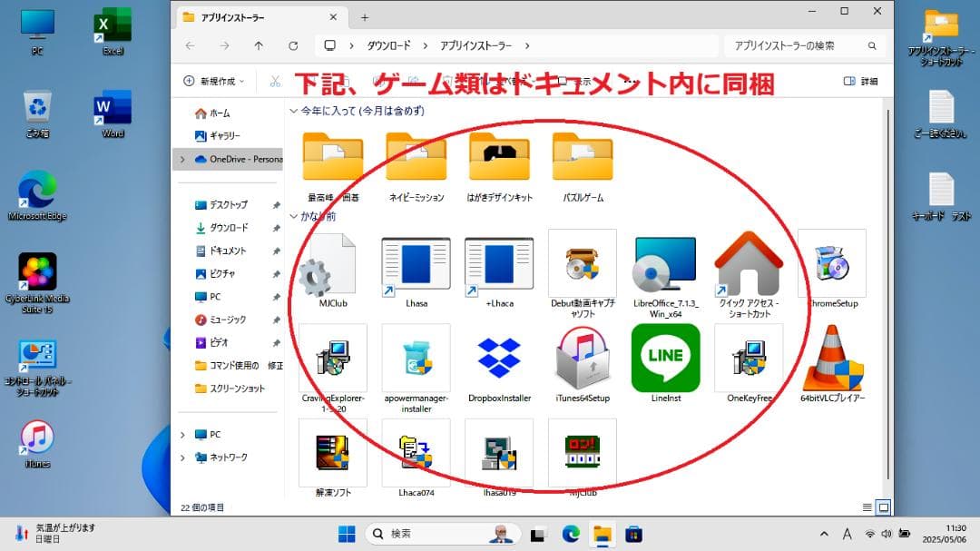
Task: Open the ごみ箱 recycle bin on desktop
Action: pos(37,113)
